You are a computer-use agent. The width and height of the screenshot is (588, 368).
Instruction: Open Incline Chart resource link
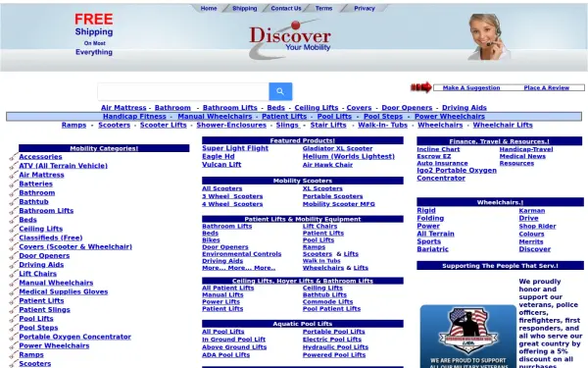438,149
